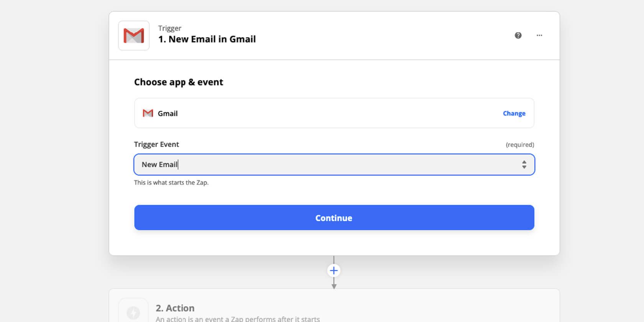
Task: Click the 'Trigger' label above step title
Action: (170, 28)
